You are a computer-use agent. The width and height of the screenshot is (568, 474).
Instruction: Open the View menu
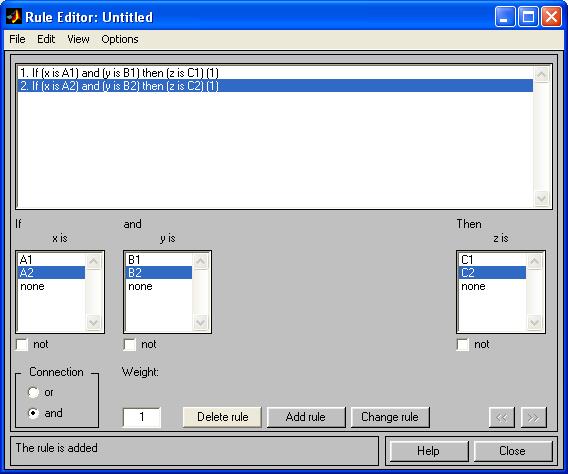tap(78, 39)
